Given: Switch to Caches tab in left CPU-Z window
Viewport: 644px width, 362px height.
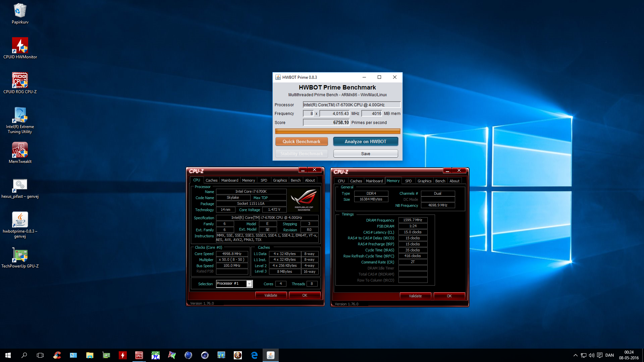Looking at the screenshot, I should click(211, 180).
